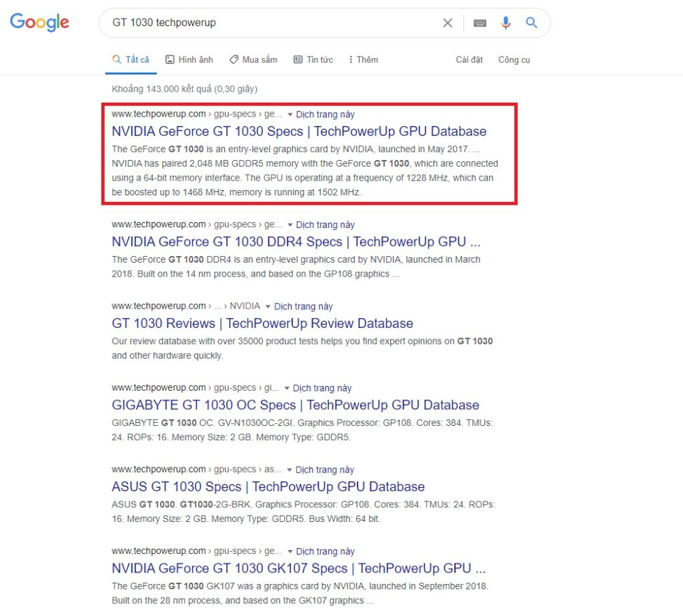This screenshot has height=616, width=683.
Task: Click the magnifier search button
Action: coord(531,22)
